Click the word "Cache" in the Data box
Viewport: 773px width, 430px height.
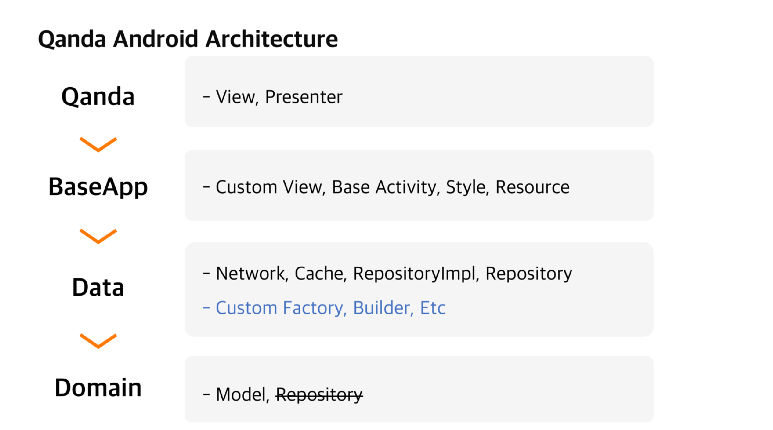click(x=319, y=273)
